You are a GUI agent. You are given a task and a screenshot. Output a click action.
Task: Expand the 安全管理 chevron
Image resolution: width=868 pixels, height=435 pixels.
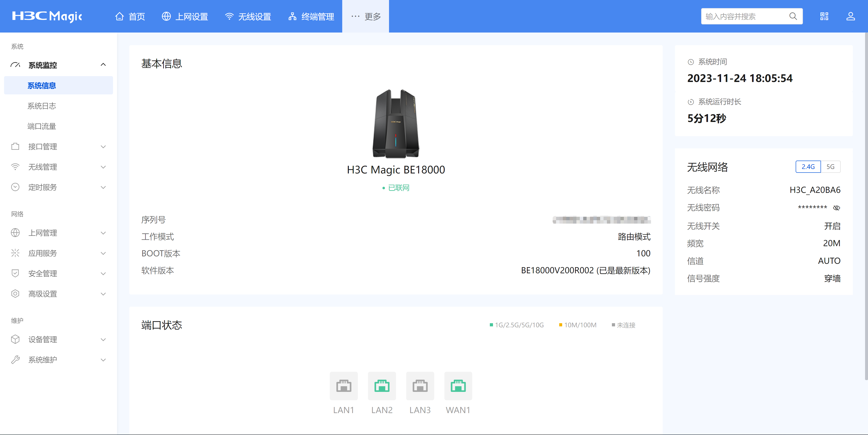point(104,273)
